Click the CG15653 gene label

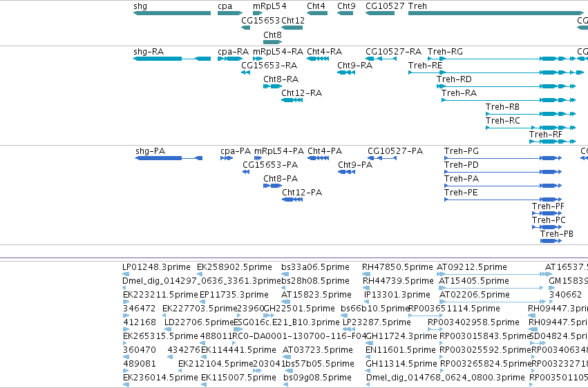pos(260,20)
